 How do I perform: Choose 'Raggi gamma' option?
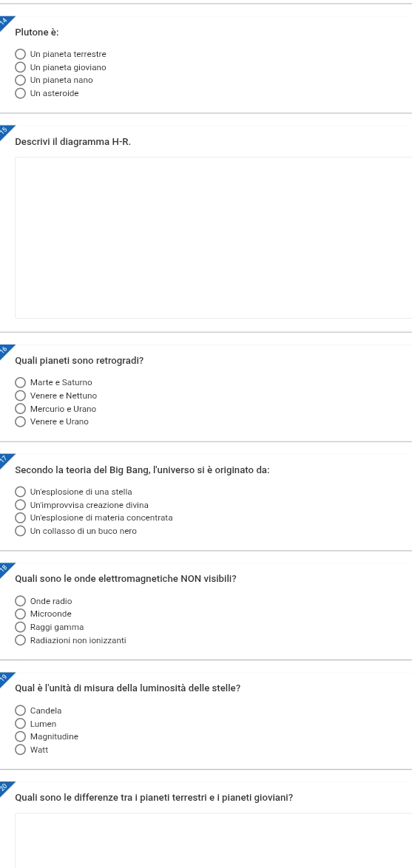coord(21,627)
